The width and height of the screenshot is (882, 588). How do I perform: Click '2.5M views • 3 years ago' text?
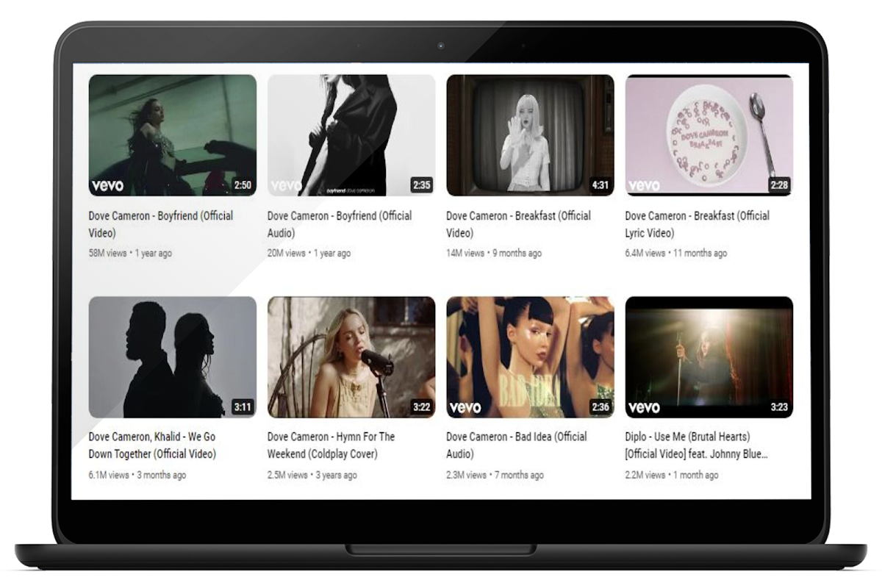(x=312, y=475)
